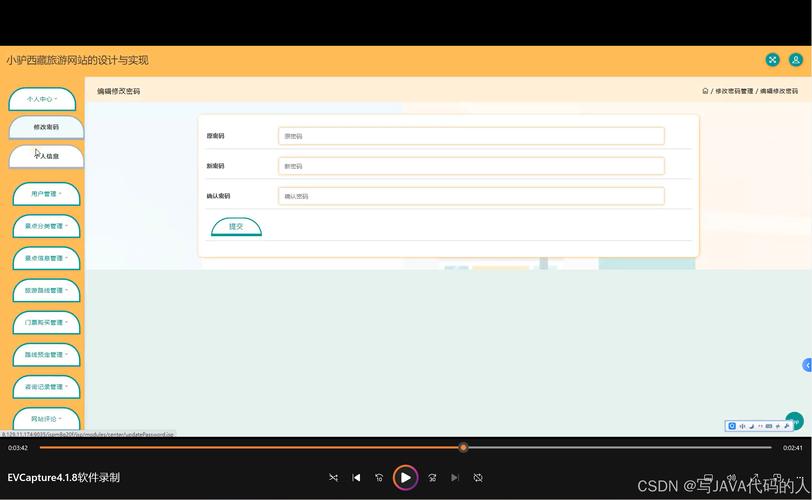Select the 修改密码 menu item
The height and width of the screenshot is (500, 812).
pos(46,127)
